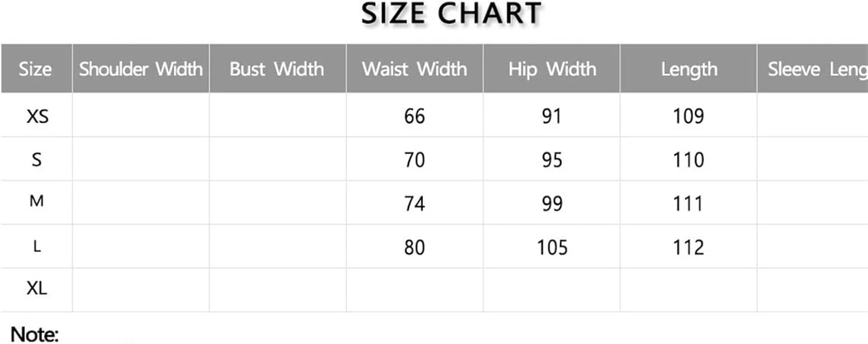This screenshot has height=344, width=868.
Task: Click the XL size row label
Action: 36,289
